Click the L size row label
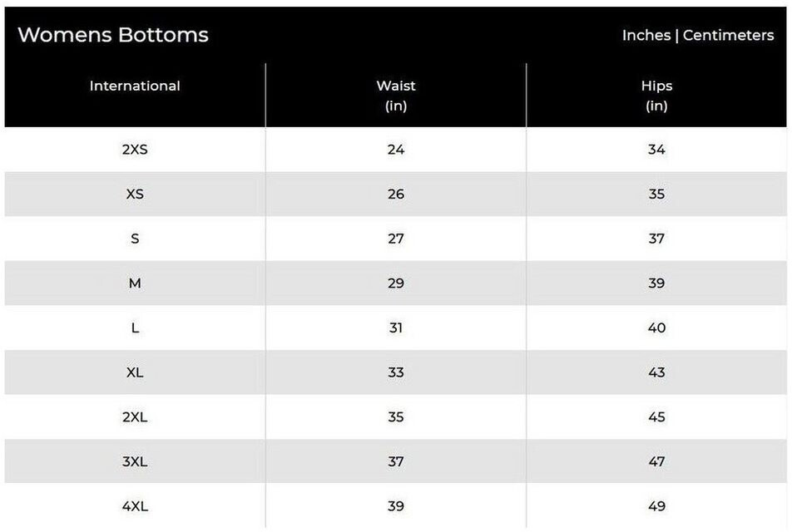The width and height of the screenshot is (792, 532). 135,328
